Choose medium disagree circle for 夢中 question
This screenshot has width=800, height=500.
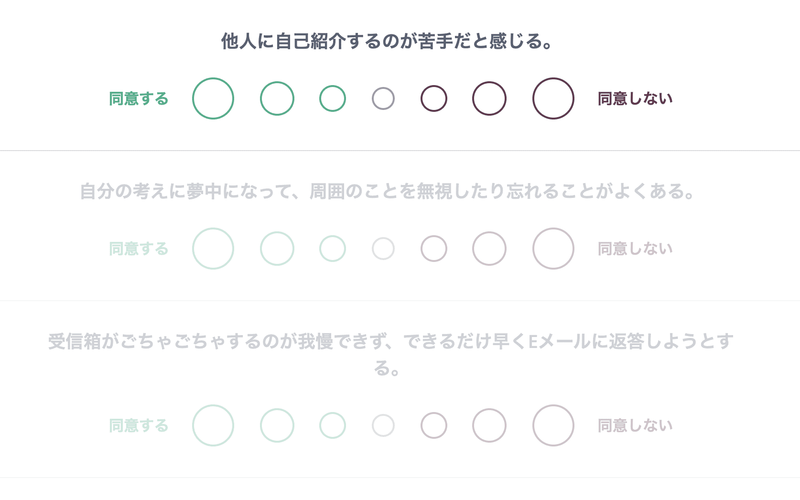(489, 248)
